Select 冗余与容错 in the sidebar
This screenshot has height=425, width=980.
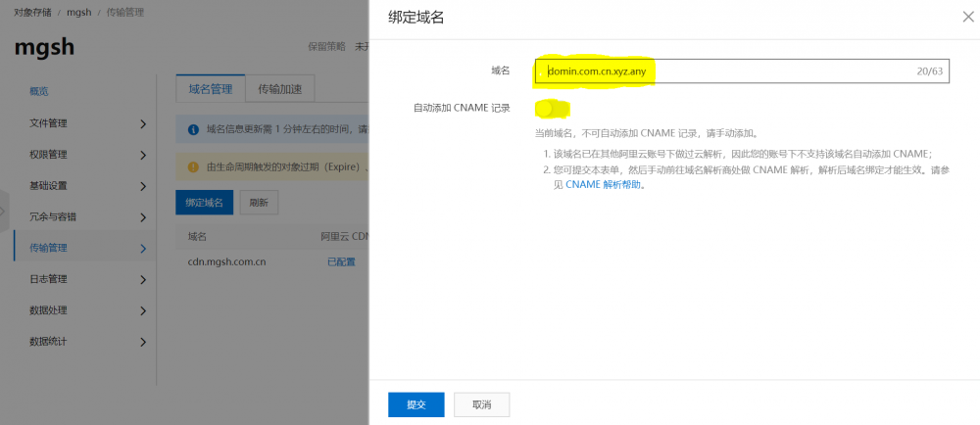click(53, 217)
